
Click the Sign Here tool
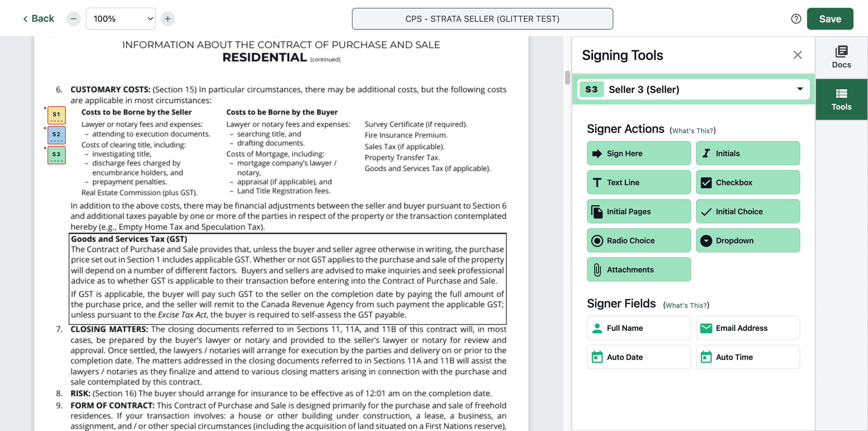(638, 153)
